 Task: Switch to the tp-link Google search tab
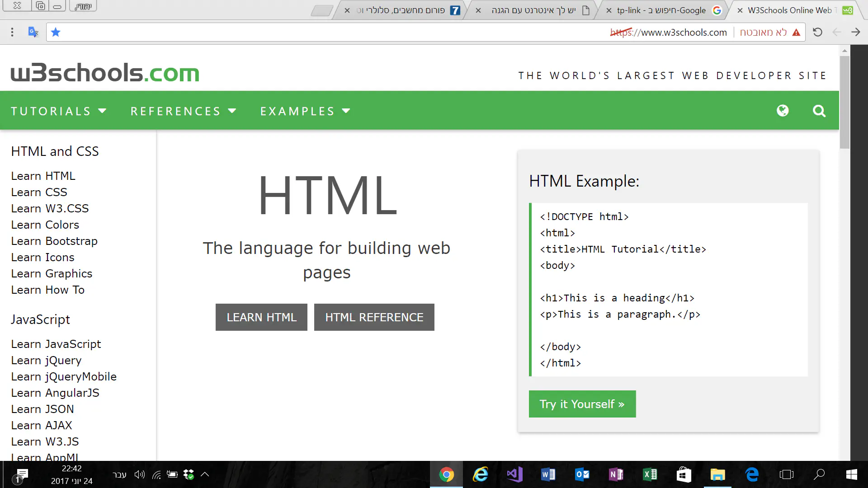[661, 10]
